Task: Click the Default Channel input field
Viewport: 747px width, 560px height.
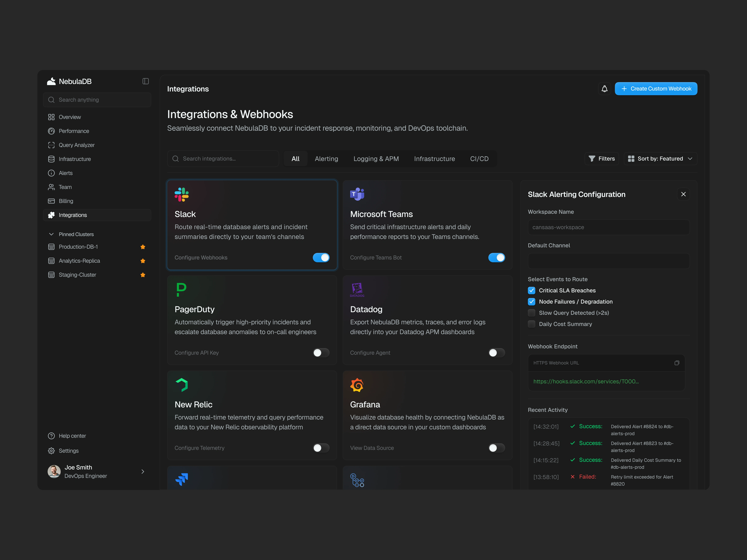Action: [608, 261]
